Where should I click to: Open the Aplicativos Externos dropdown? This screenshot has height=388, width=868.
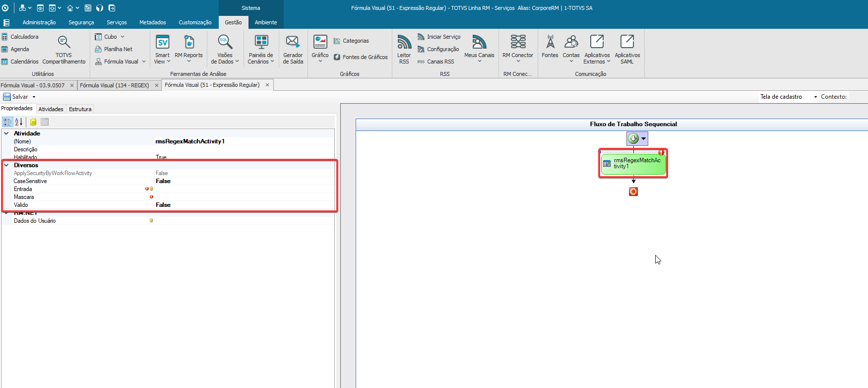(609, 62)
